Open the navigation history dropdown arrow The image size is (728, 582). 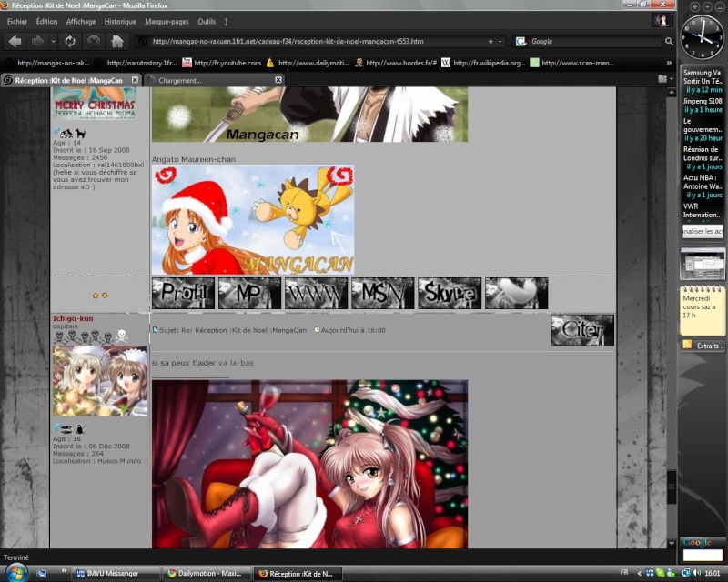54,41
